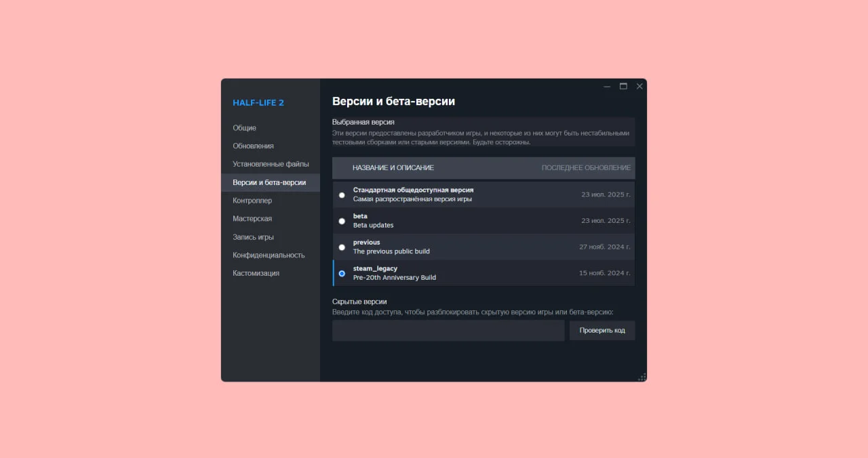Click the 15 нояб. 2024 г. date
Viewport: 868px width, 458px height.
click(x=605, y=274)
